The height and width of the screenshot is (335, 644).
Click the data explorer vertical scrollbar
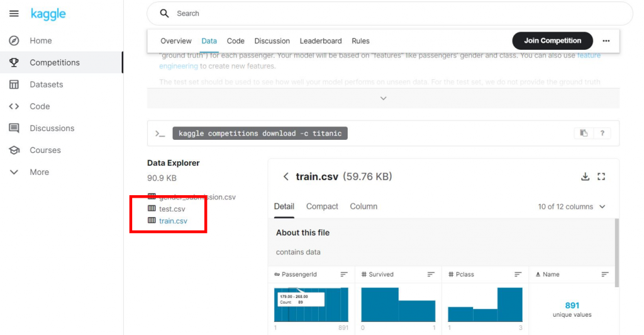pyautogui.click(x=616, y=253)
